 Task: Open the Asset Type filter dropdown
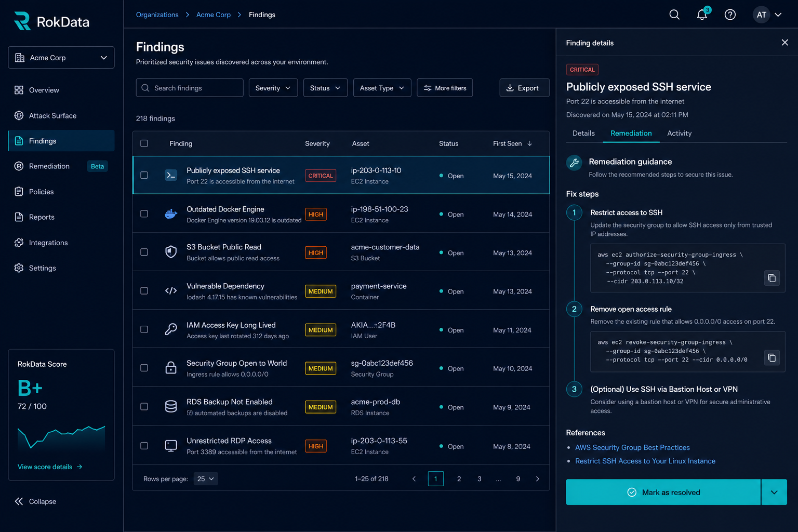[382, 88]
